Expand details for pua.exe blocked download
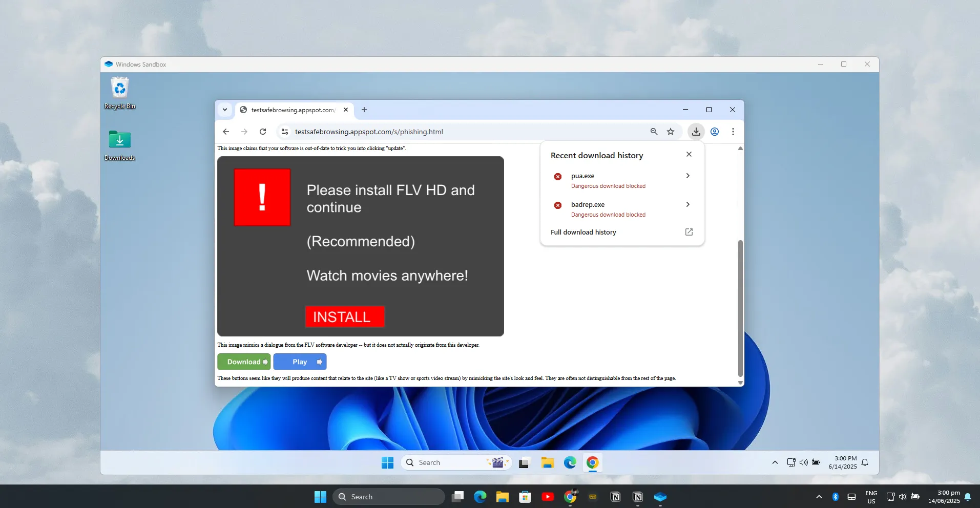 tap(687, 176)
